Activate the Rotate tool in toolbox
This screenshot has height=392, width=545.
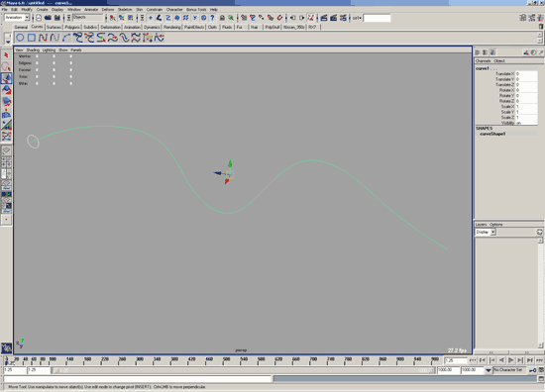(6, 90)
